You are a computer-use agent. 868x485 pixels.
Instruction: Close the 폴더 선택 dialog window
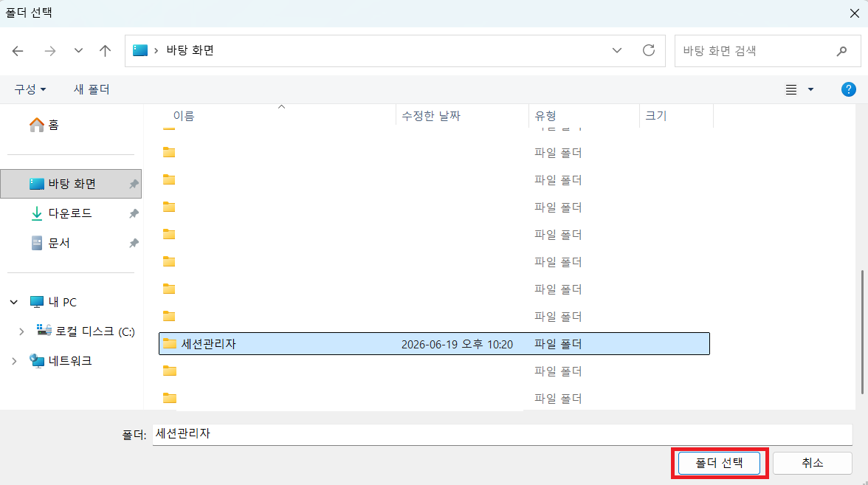854,13
